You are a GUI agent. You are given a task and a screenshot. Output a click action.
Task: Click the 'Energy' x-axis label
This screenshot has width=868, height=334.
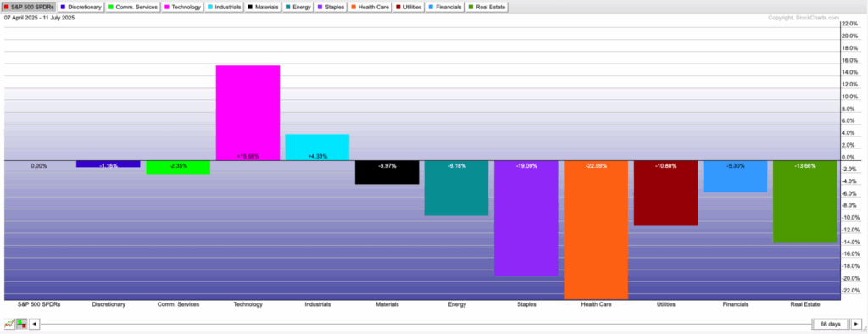(457, 304)
